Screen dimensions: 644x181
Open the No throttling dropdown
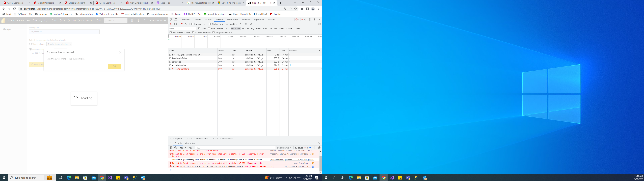tap(233, 24)
